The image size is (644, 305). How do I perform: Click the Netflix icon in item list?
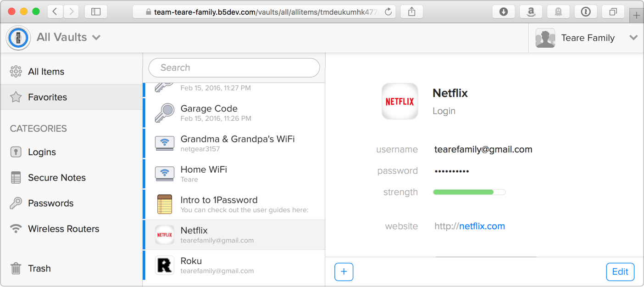pyautogui.click(x=164, y=235)
